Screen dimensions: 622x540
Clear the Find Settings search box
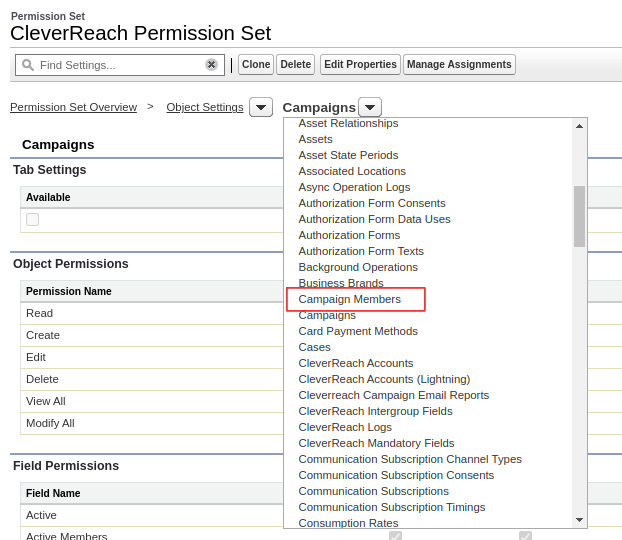211,65
